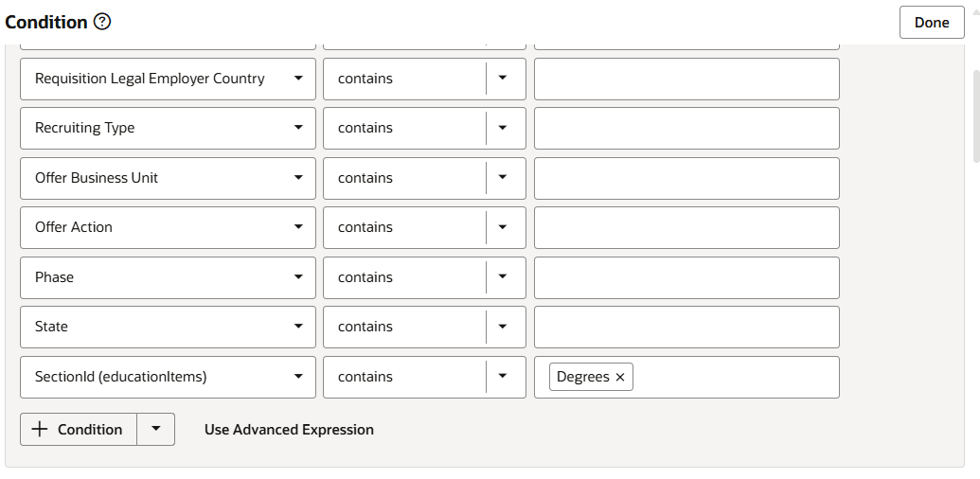
Task: Expand the State attribute dropdown
Action: click(x=298, y=327)
